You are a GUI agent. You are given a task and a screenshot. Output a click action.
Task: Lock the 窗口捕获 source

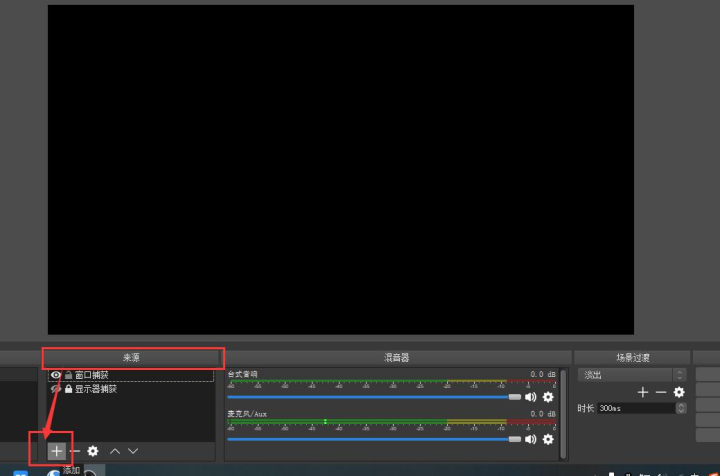tap(68, 375)
